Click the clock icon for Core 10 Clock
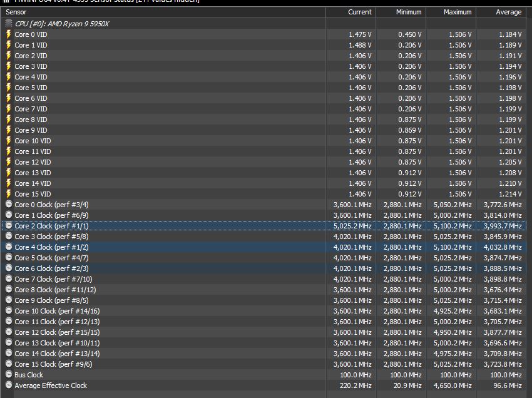532x398 pixels. [x=9, y=310]
